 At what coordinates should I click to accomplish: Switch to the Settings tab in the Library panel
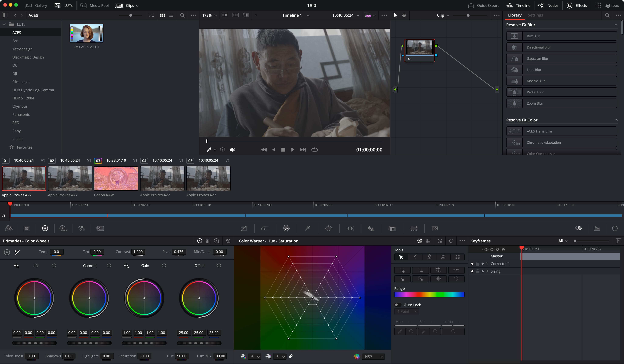click(535, 15)
